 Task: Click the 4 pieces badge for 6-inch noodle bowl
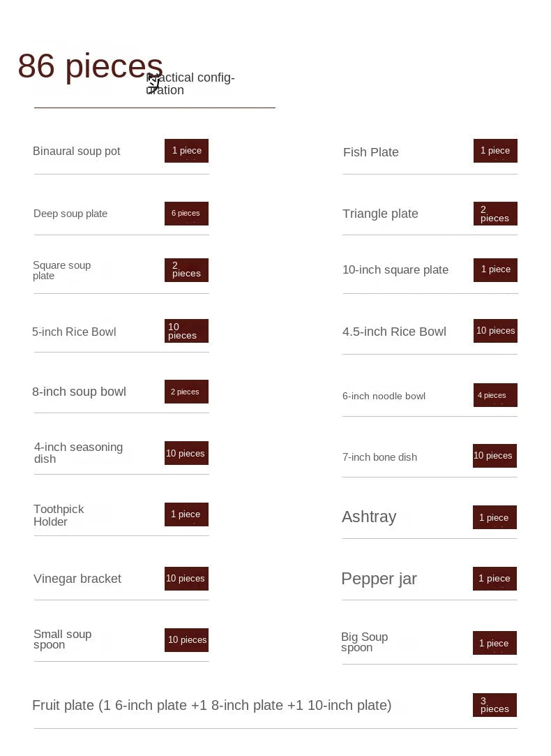point(495,395)
